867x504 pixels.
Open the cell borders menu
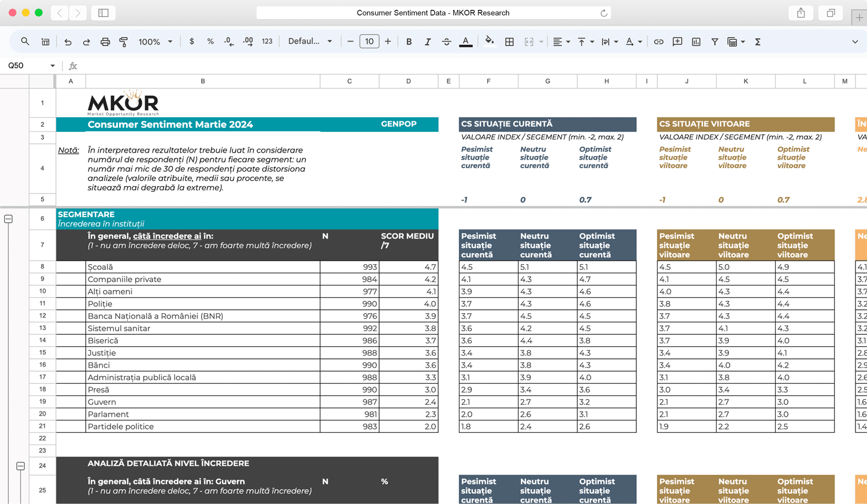(x=509, y=42)
